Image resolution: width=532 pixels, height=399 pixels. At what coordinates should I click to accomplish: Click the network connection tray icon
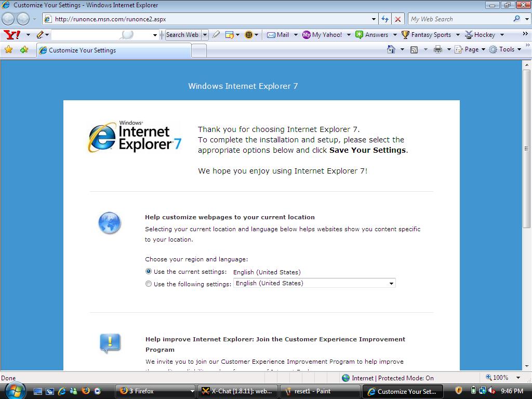[482, 391]
